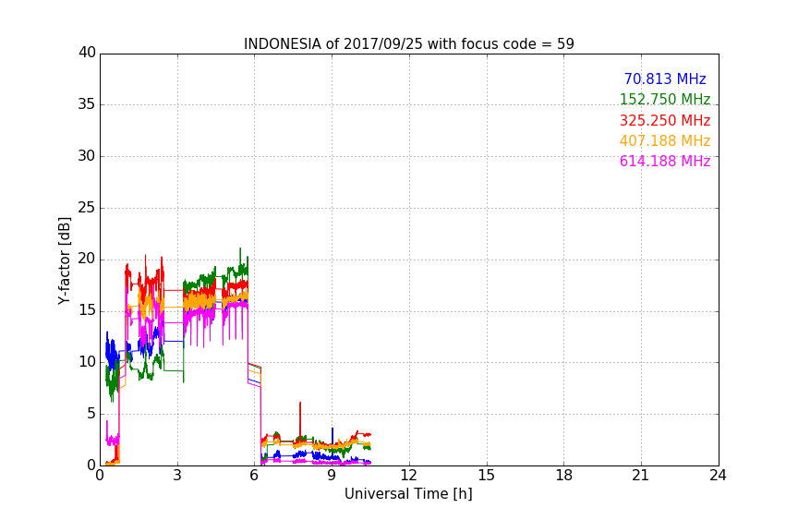Click the y-axis tick value 35
The height and width of the screenshot is (532, 798).
pyautogui.click(x=87, y=104)
